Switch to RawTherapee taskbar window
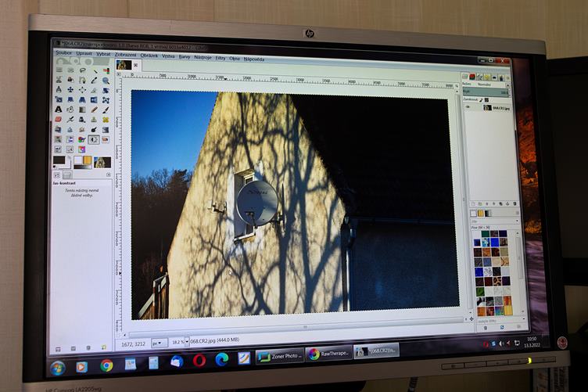 [328, 354]
